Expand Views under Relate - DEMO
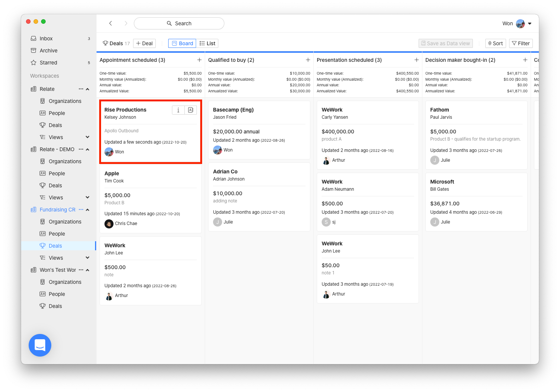The image size is (560, 392). click(x=87, y=198)
